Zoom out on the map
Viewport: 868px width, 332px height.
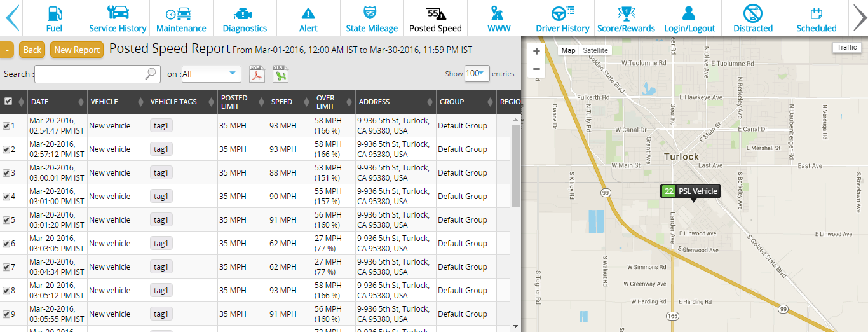coord(536,69)
